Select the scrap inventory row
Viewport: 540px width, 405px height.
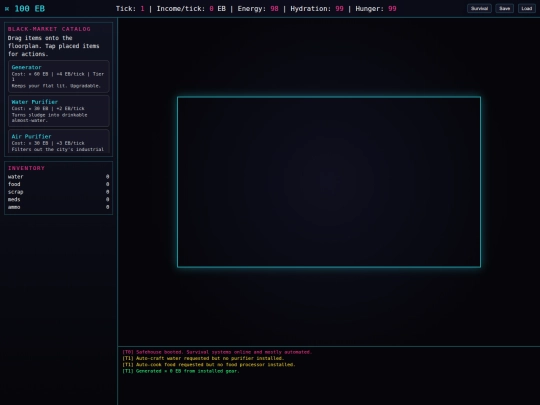pos(59,192)
